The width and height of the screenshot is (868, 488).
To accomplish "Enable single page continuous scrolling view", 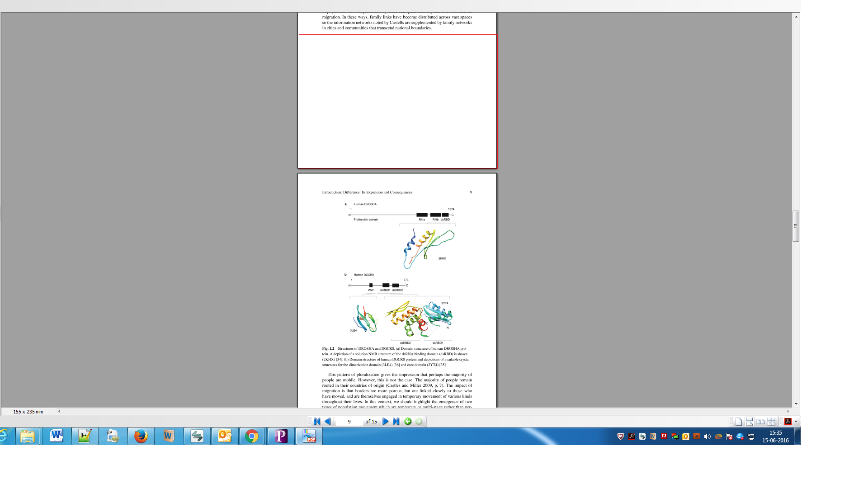I will [750, 421].
